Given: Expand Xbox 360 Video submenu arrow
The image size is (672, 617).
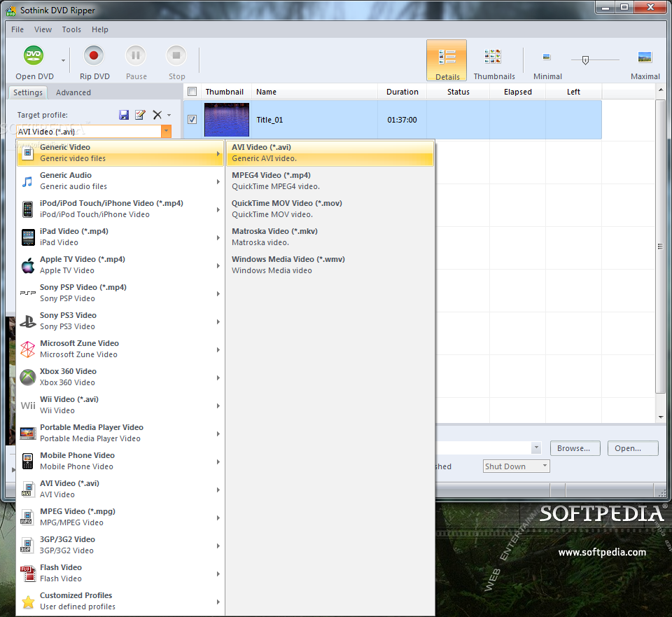Looking at the screenshot, I should (x=218, y=377).
